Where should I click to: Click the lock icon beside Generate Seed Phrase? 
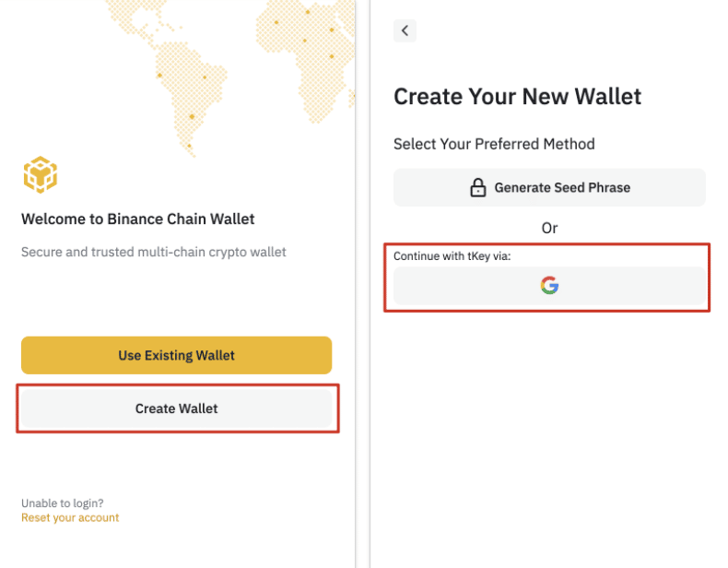click(x=477, y=188)
